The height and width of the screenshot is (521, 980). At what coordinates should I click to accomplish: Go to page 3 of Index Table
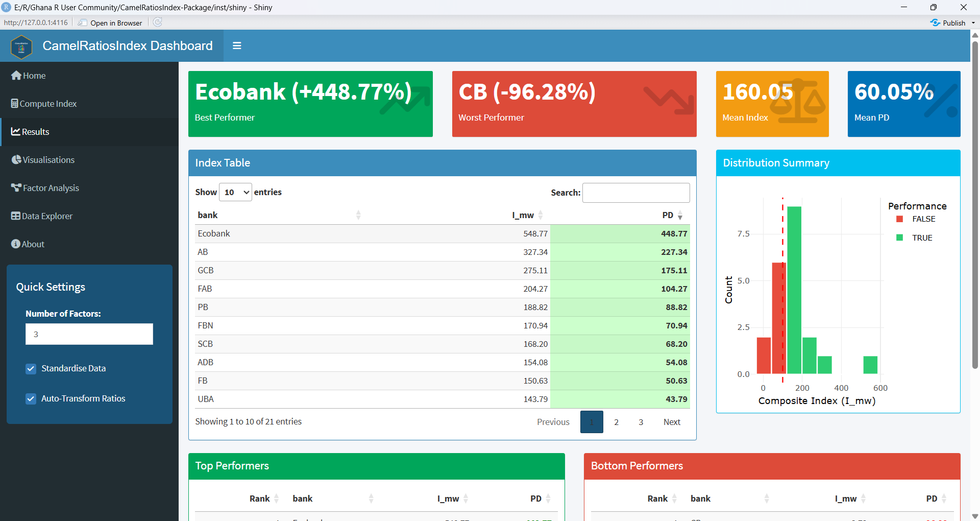tap(641, 422)
